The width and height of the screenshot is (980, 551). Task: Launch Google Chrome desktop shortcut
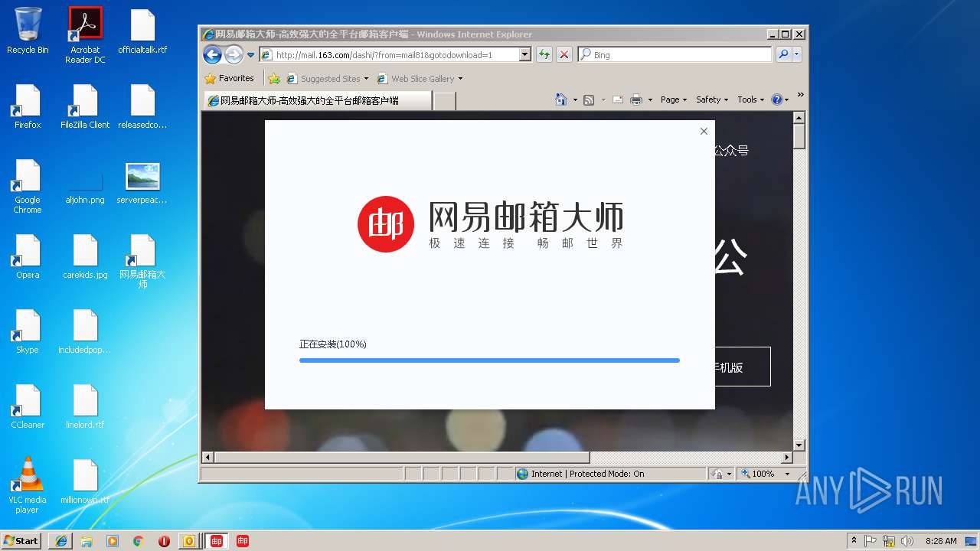point(28,186)
